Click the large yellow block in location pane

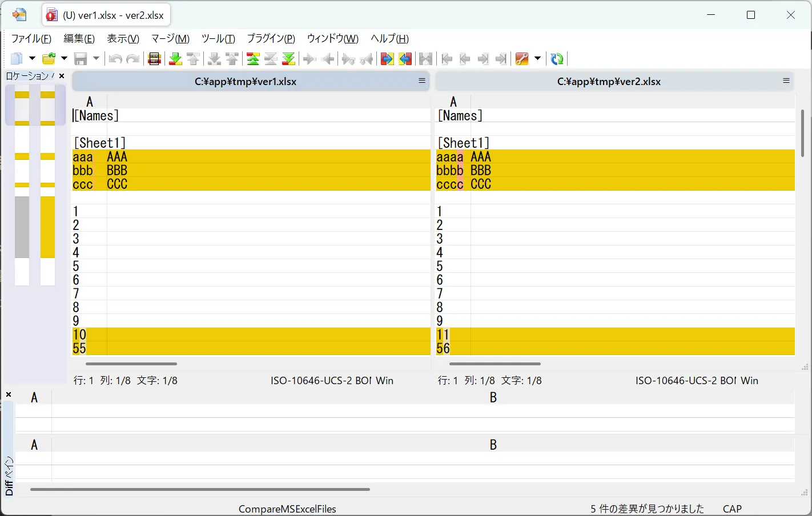47,227
